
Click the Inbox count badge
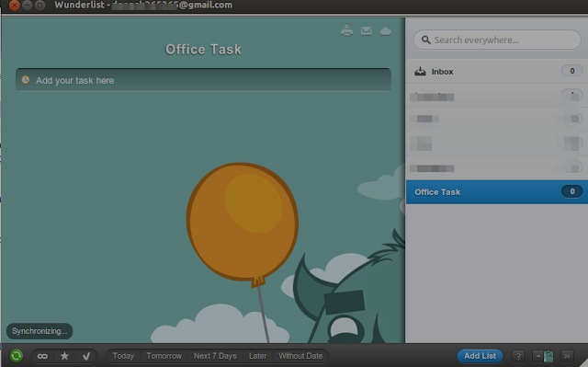tap(571, 71)
